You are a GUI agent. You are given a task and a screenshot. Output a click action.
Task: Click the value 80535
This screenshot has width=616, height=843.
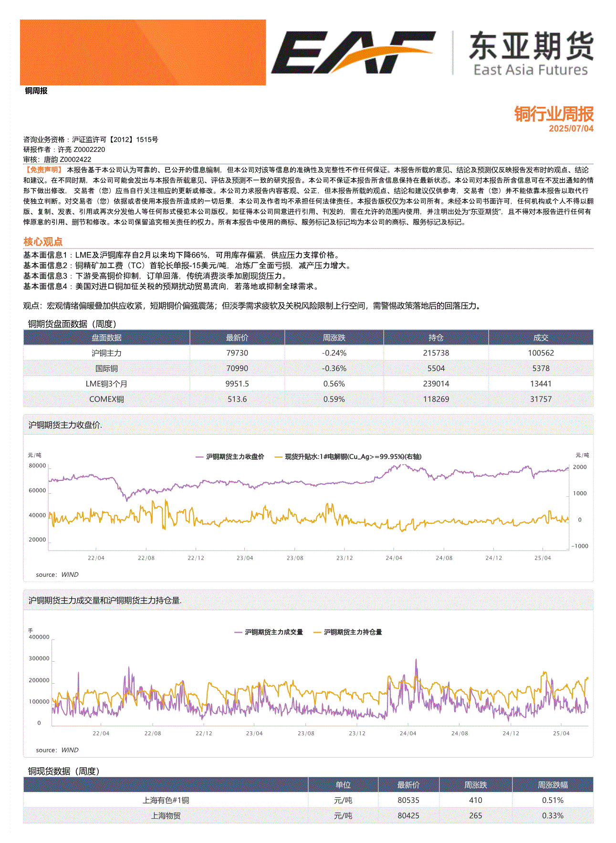(408, 800)
